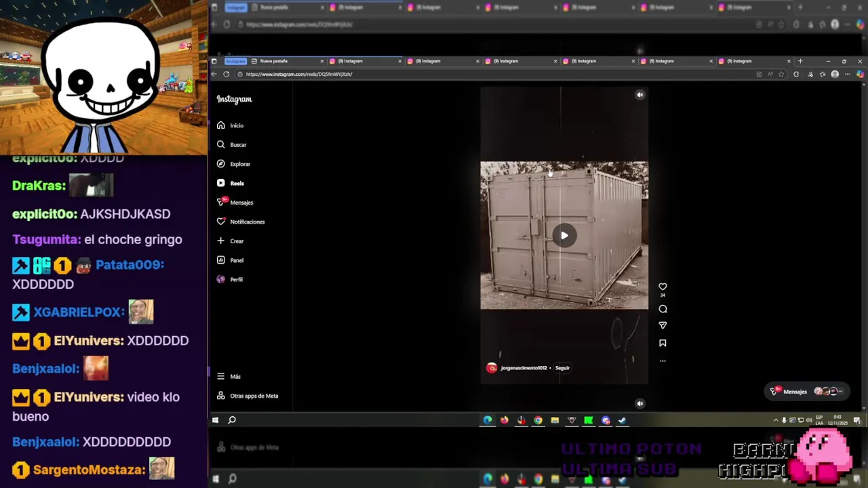Click the tray volume speaker icon
Viewport: 868px width, 488px height.
tap(809, 420)
